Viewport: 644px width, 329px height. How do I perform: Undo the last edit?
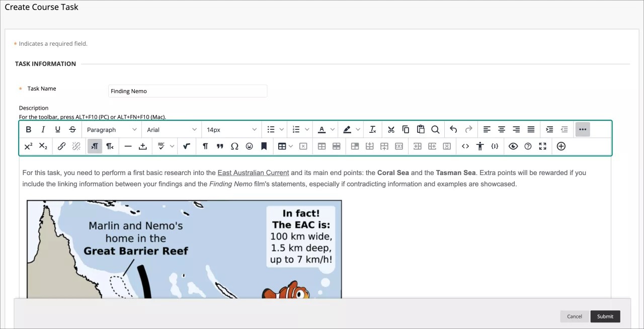point(453,129)
